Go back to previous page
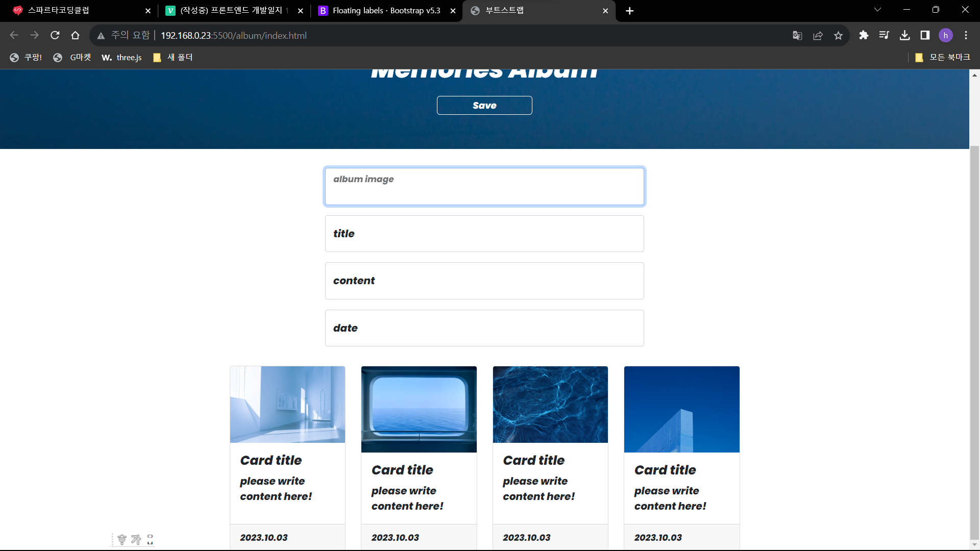The image size is (980, 551). [x=14, y=35]
